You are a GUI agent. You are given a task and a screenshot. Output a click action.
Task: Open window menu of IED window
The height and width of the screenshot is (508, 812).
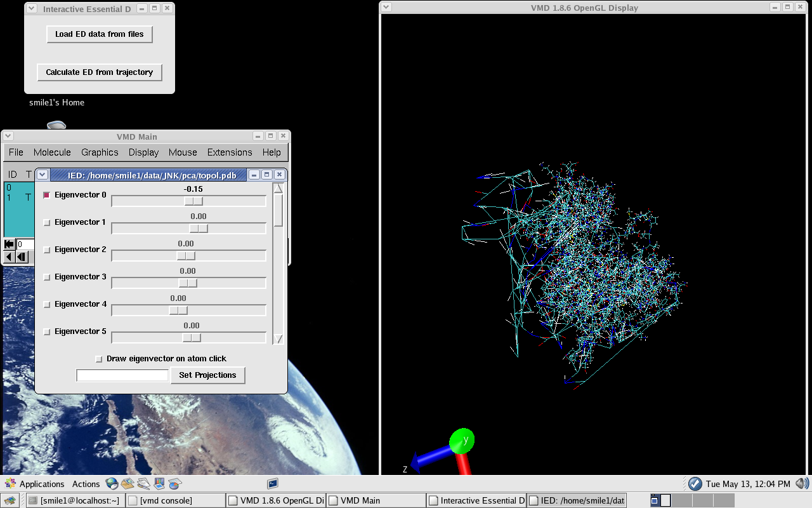(x=43, y=175)
